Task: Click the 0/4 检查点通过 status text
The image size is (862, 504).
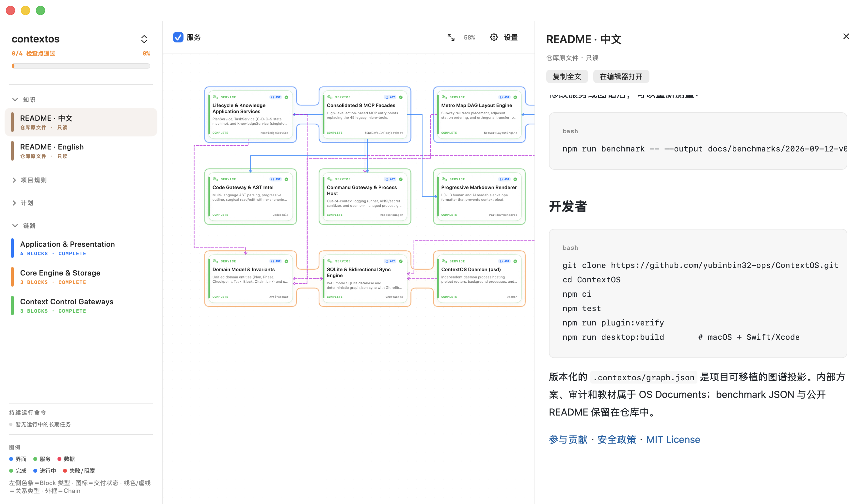Action: click(34, 53)
